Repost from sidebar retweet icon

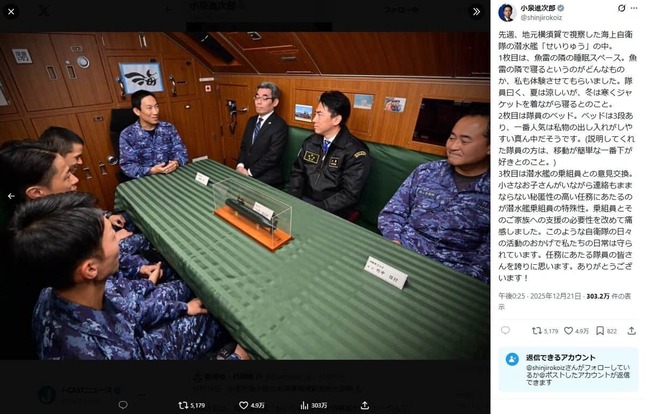click(545, 331)
